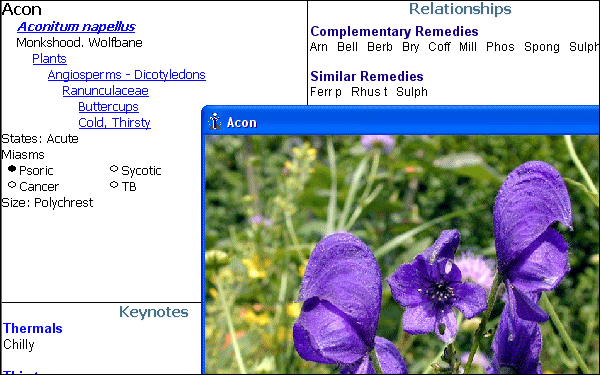Select similar remedy Ferr p

(x=326, y=92)
